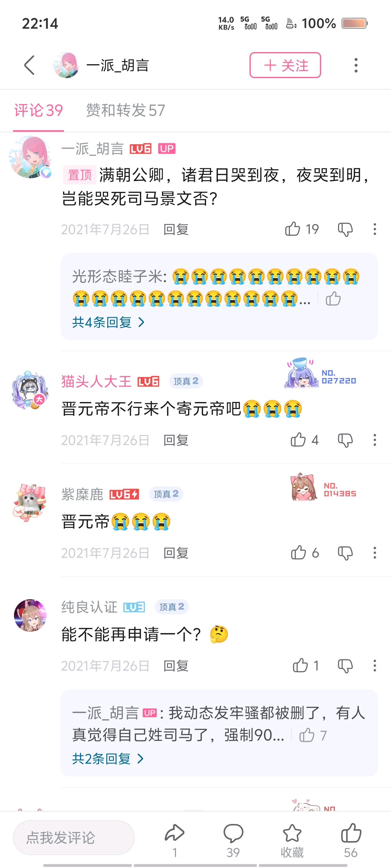Tap the comment bubble icon showing 39

[233, 833]
